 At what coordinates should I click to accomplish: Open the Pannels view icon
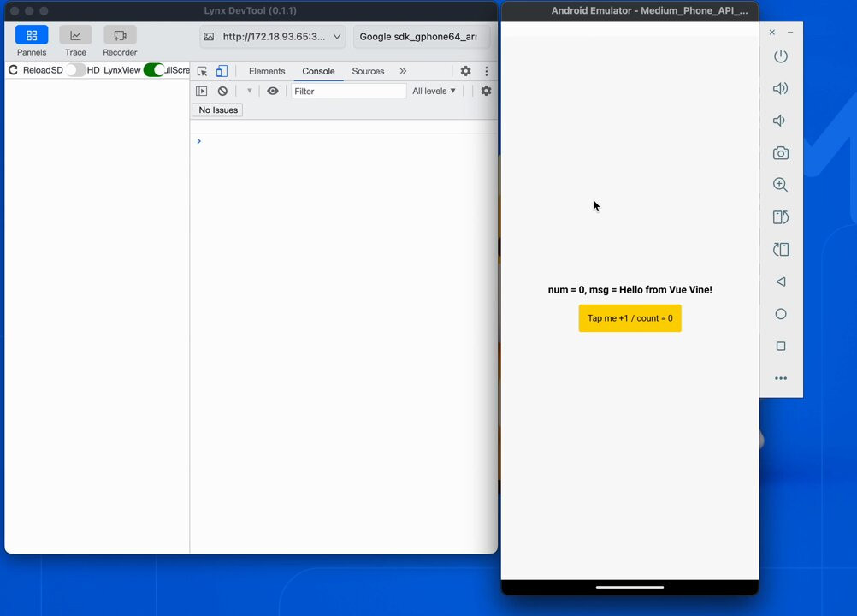[32, 35]
